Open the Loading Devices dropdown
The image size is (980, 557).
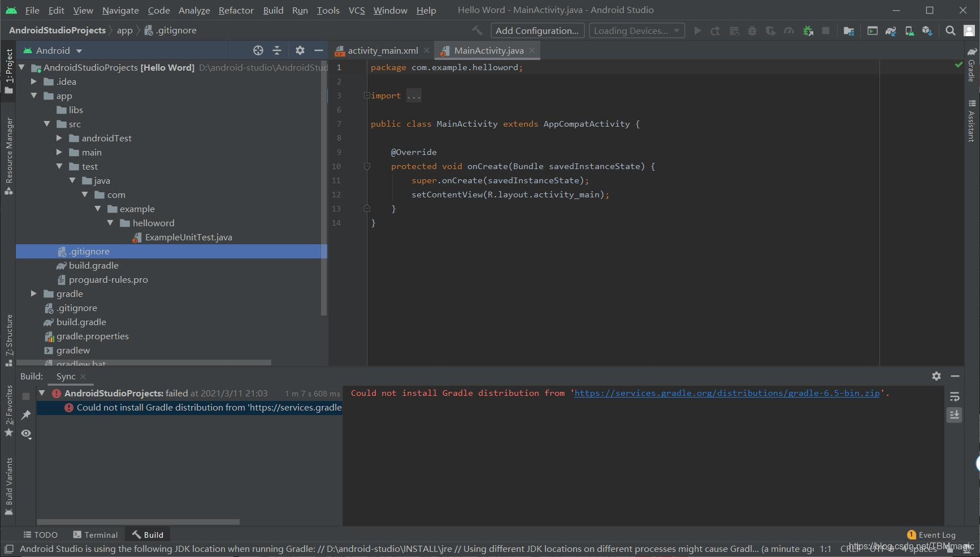click(x=637, y=31)
